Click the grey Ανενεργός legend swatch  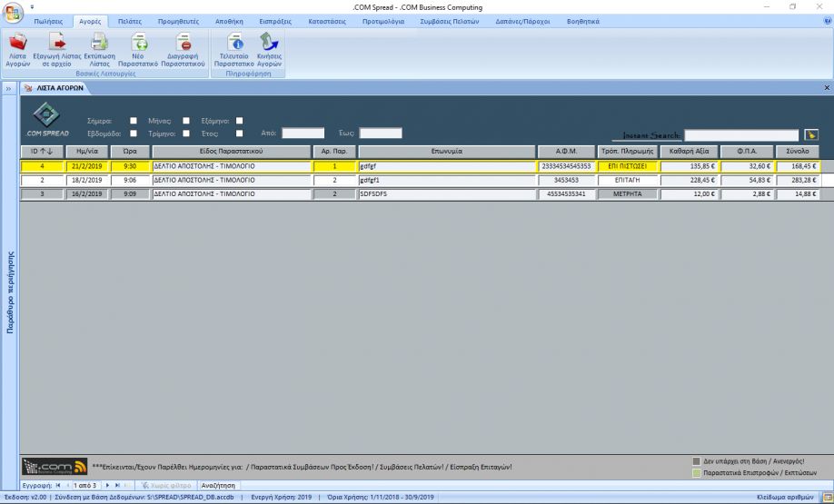696,461
